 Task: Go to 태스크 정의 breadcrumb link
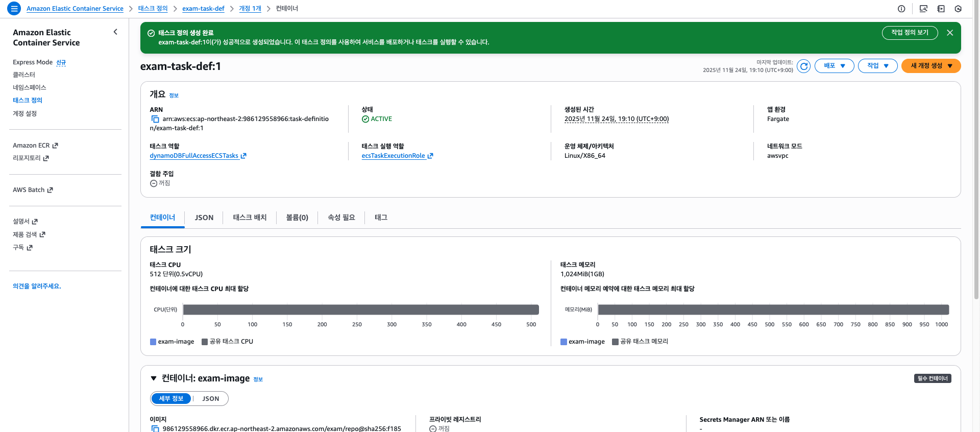coord(153,9)
